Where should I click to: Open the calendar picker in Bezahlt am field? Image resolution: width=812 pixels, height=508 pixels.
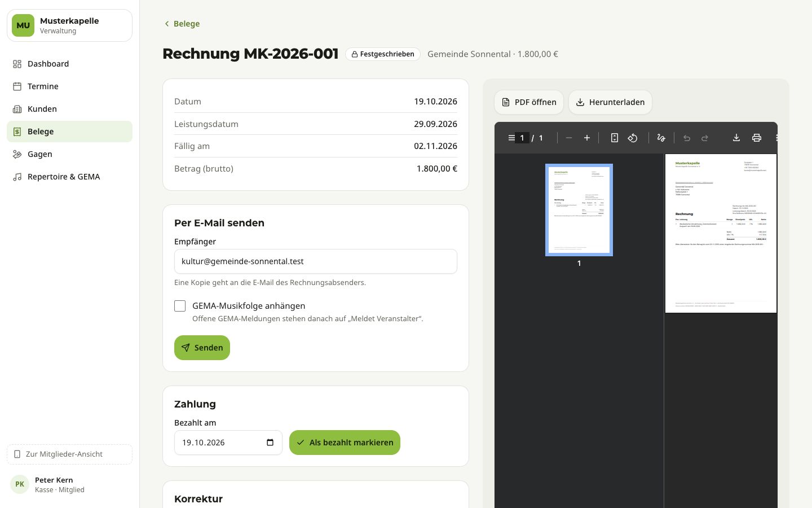pos(270,443)
